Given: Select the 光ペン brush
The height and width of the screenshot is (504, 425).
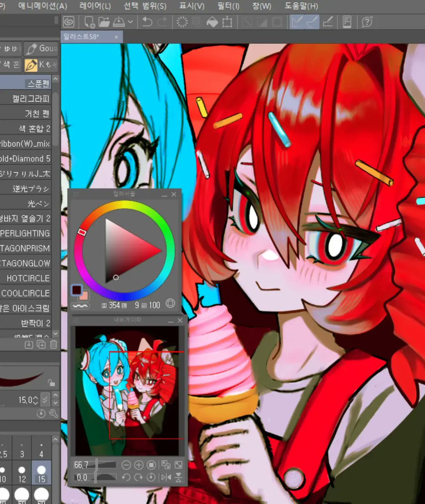Looking at the screenshot, I should 26,204.
